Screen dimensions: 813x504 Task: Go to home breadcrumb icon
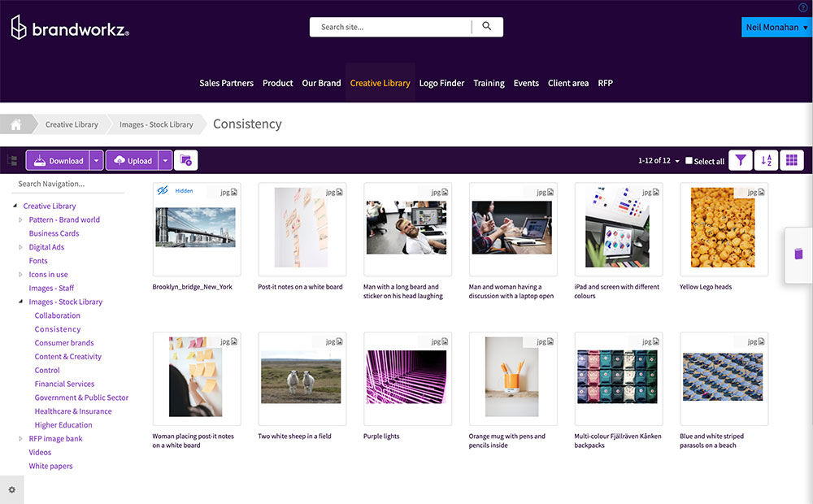pos(16,124)
